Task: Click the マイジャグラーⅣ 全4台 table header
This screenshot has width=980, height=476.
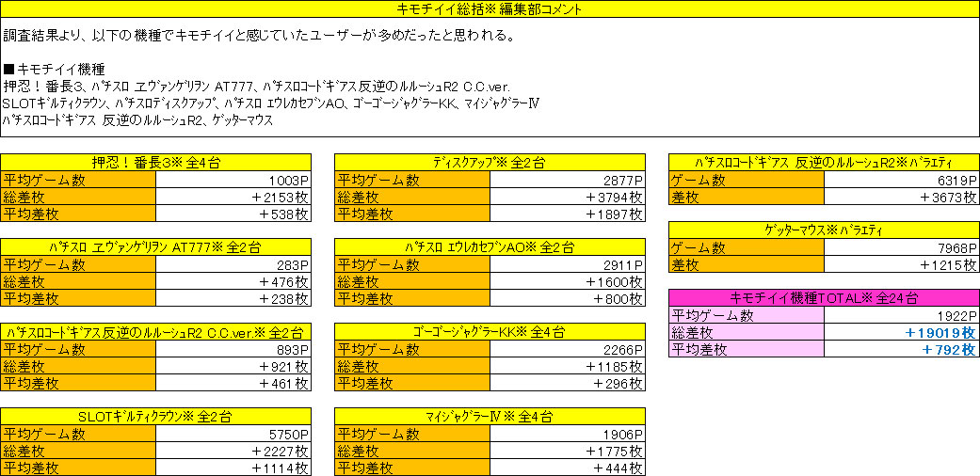Action: 490,417
